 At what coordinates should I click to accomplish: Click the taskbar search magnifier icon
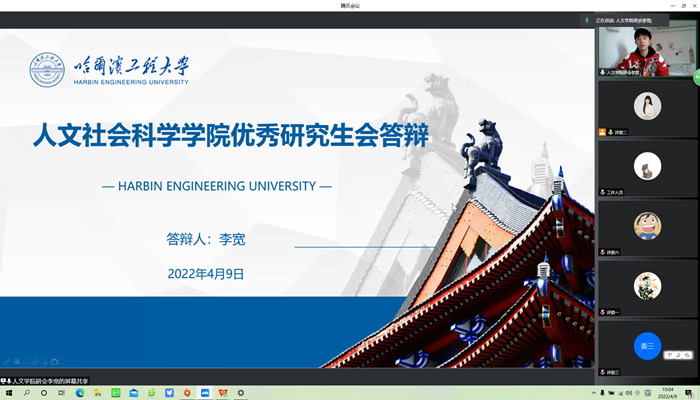(x=27, y=393)
